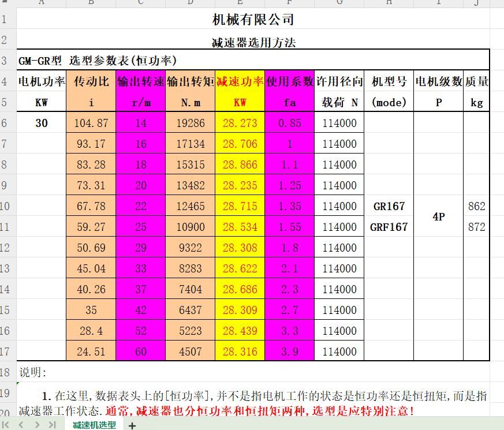Select column E header
Screen dimensions: 504x430
240,3
